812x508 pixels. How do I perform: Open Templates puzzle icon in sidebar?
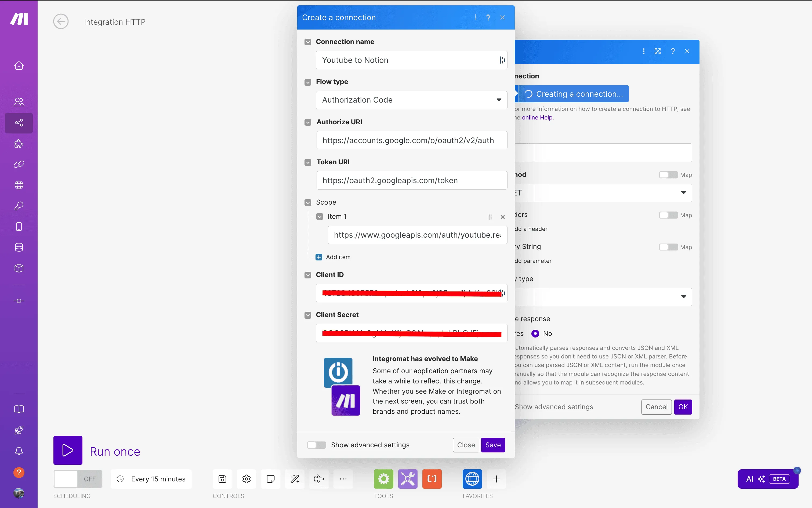19,144
